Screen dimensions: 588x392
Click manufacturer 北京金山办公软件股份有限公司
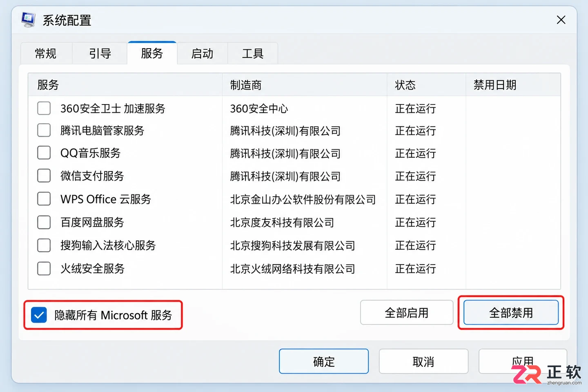[x=303, y=199]
